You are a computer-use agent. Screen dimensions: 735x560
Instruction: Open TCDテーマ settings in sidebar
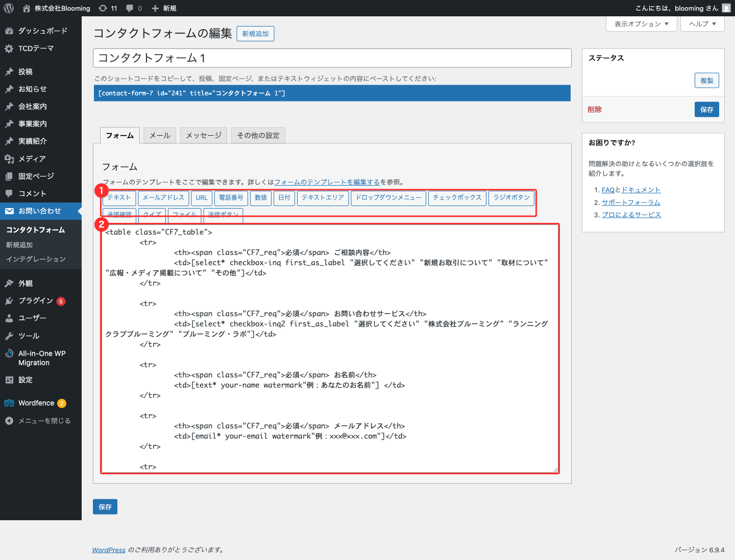pyautogui.click(x=41, y=48)
